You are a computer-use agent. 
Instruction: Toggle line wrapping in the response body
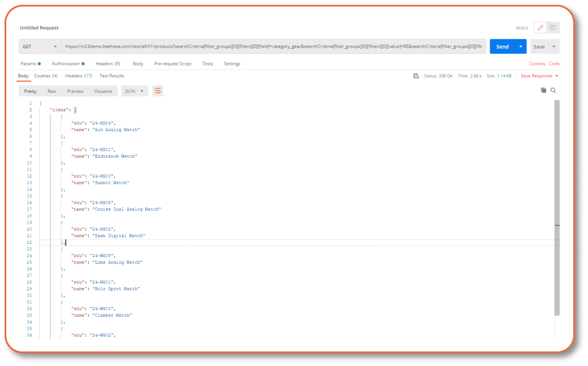coord(157,91)
